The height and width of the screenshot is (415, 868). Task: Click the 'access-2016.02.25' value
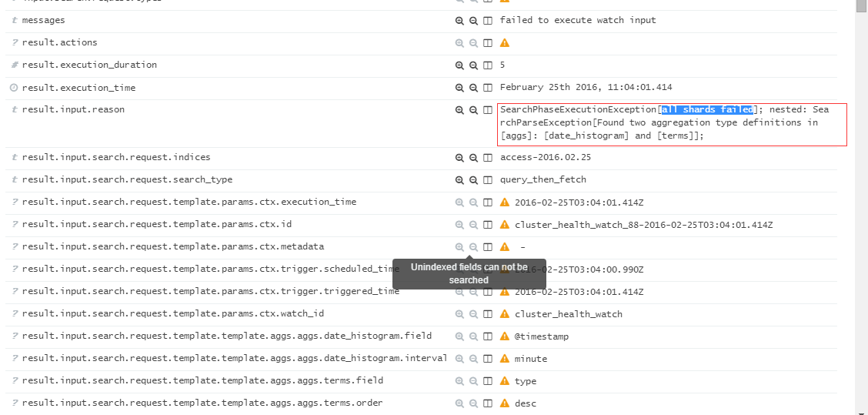click(546, 157)
